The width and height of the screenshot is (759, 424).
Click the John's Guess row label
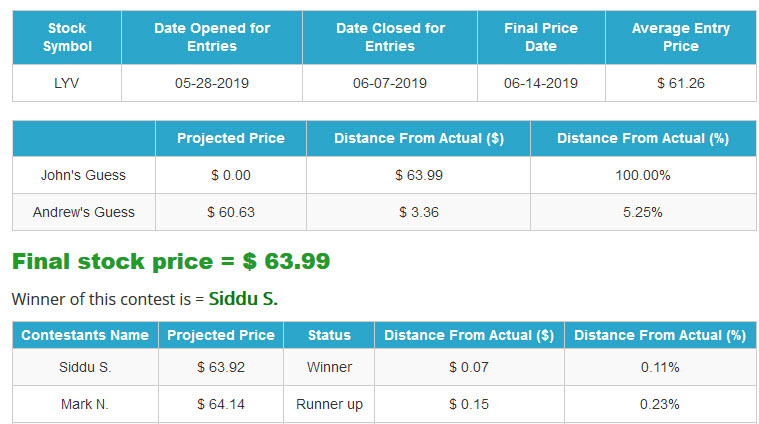[x=84, y=175]
